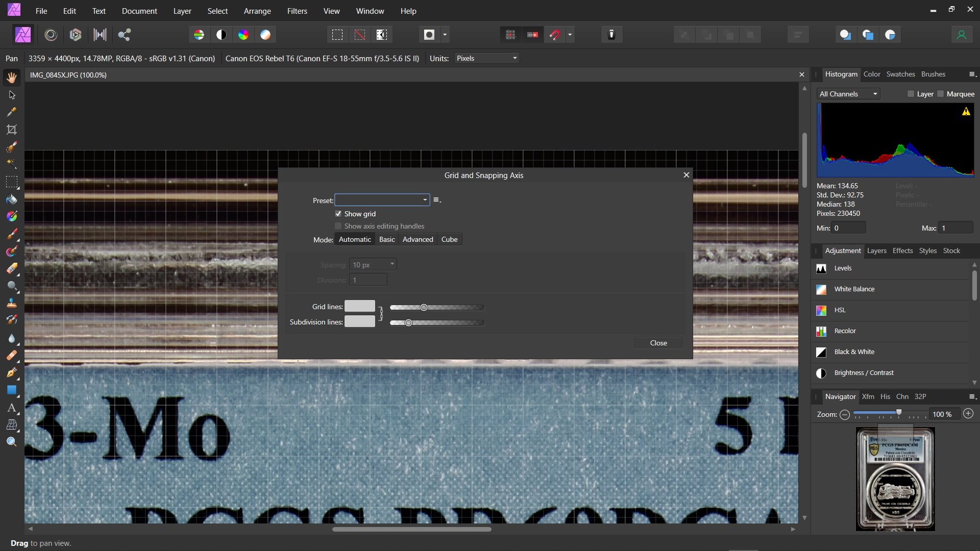Open the preset options menu icon
980x551 pixels.
[x=437, y=200]
